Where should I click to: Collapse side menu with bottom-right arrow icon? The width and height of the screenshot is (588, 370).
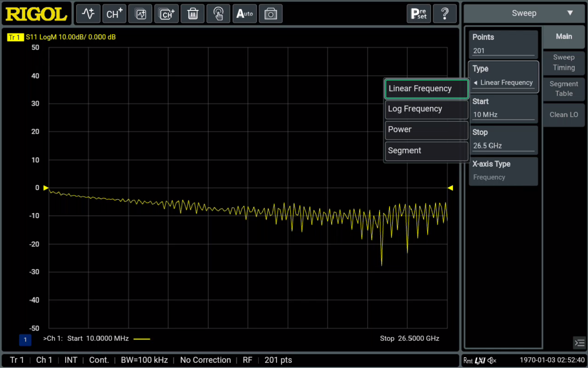(x=579, y=343)
